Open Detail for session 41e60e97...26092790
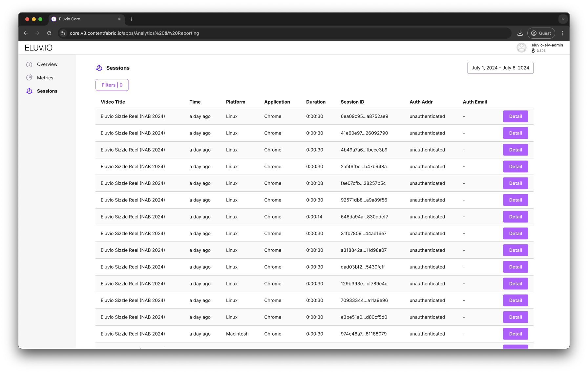588x373 pixels. click(x=515, y=133)
